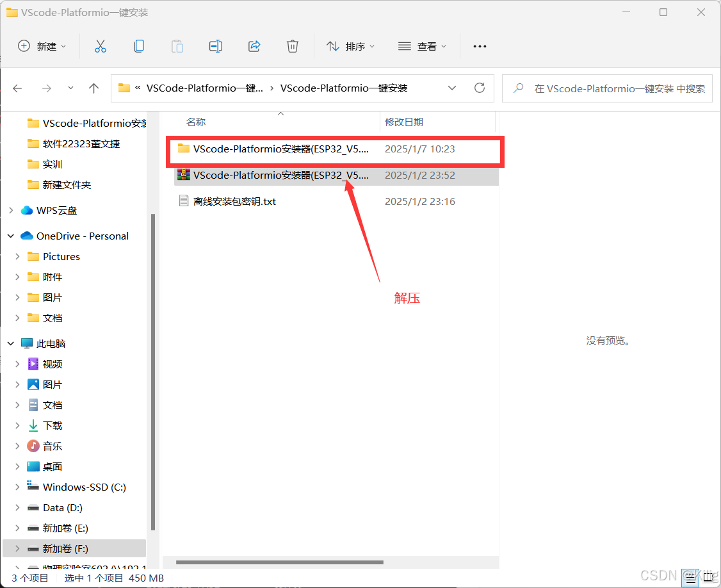Switch to details view icon in status bar
The width and height of the screenshot is (721, 588).
(690, 578)
